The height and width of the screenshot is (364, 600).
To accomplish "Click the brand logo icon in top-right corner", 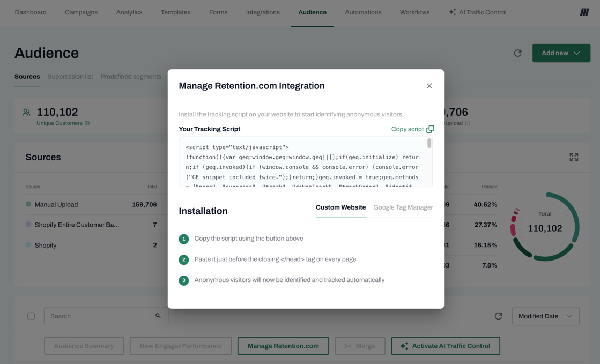I will 584,12.
